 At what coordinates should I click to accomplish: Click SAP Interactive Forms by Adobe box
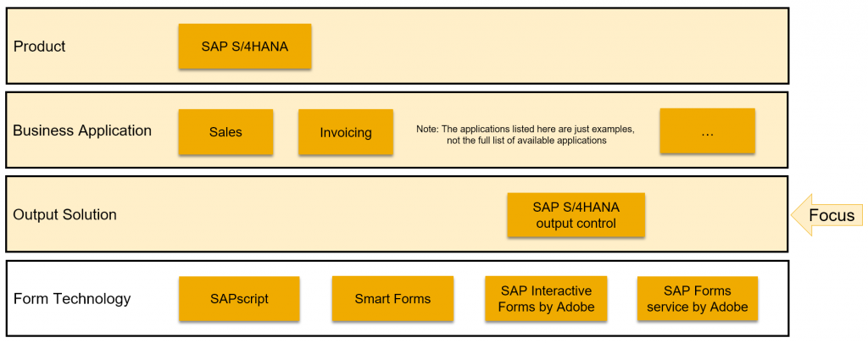(x=546, y=299)
